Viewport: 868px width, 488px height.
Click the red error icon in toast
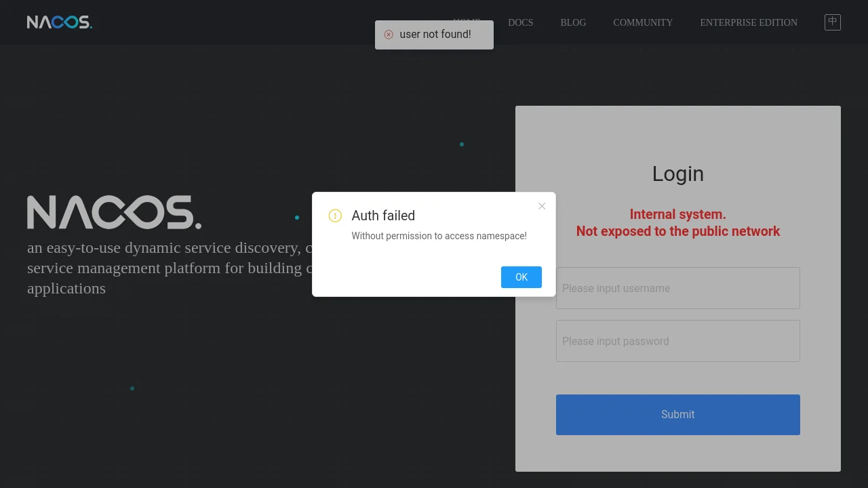389,35
